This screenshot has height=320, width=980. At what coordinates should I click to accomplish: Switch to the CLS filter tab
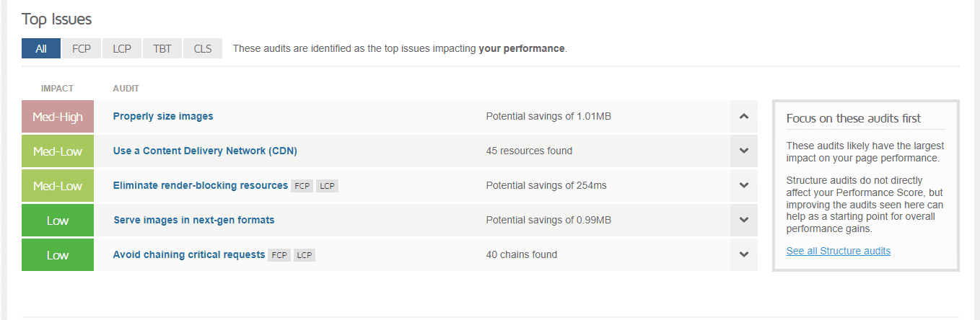click(x=203, y=48)
